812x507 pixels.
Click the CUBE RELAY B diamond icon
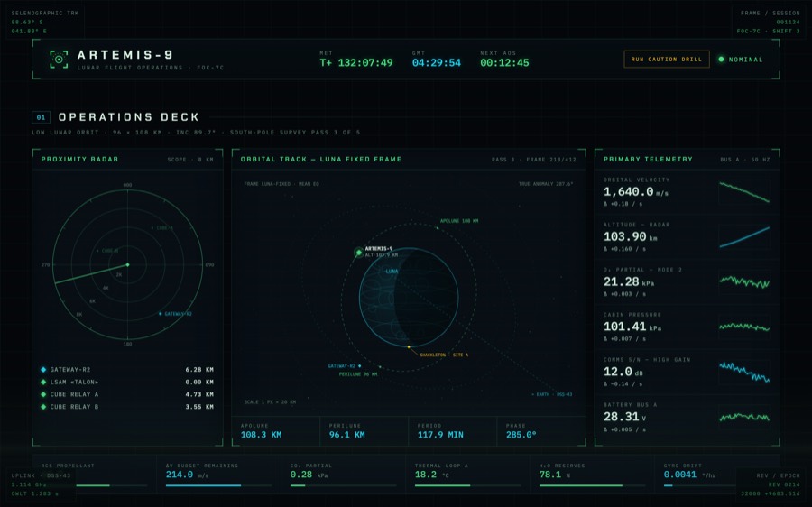tap(43, 407)
